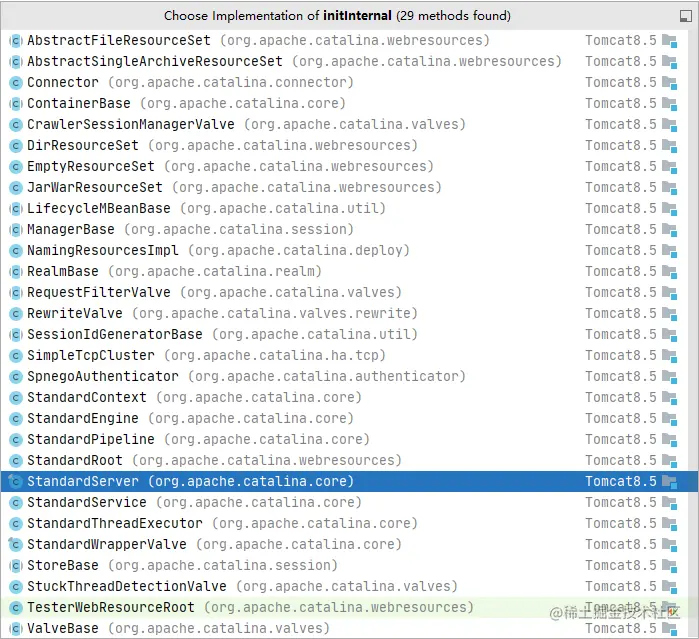Click the class icon beside Connector
Screen dimensions: 699x639
[x=16, y=83]
